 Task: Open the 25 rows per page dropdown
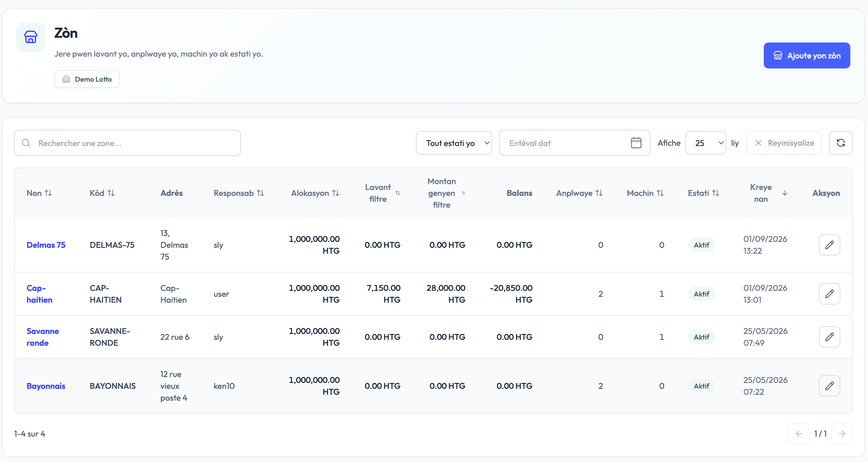coord(706,143)
